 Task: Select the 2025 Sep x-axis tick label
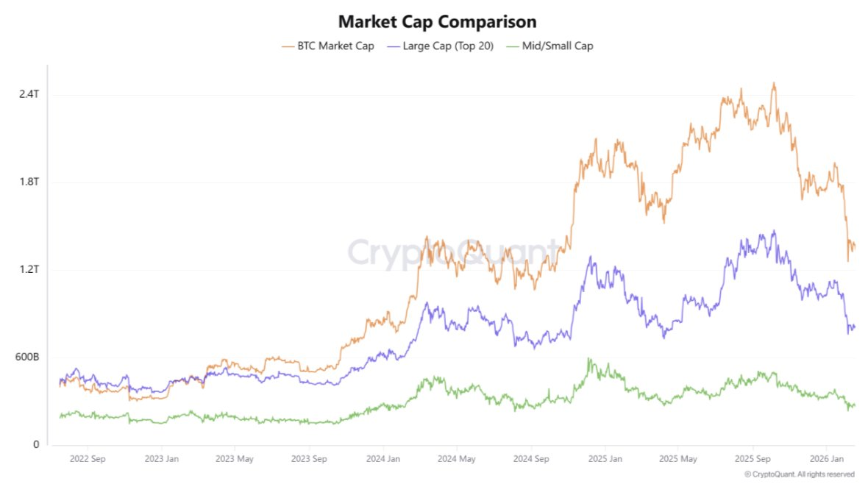(x=754, y=459)
